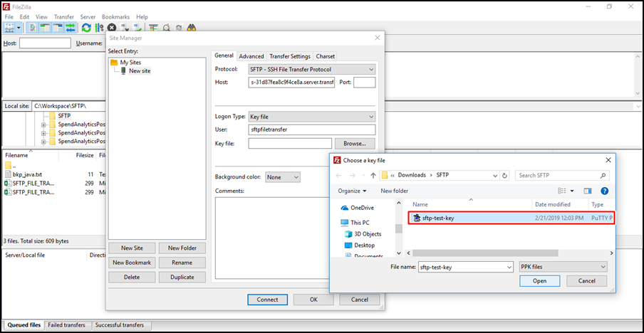Open the Server menu
The image size is (644, 333).
88,17
